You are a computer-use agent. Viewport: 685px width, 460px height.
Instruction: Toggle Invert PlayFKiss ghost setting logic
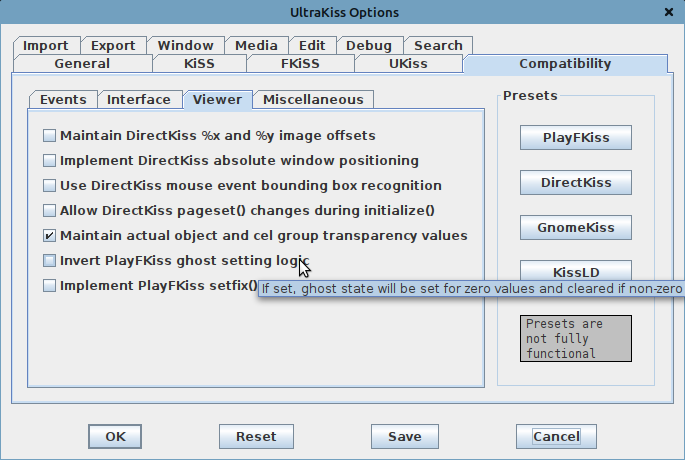pyautogui.click(x=50, y=261)
